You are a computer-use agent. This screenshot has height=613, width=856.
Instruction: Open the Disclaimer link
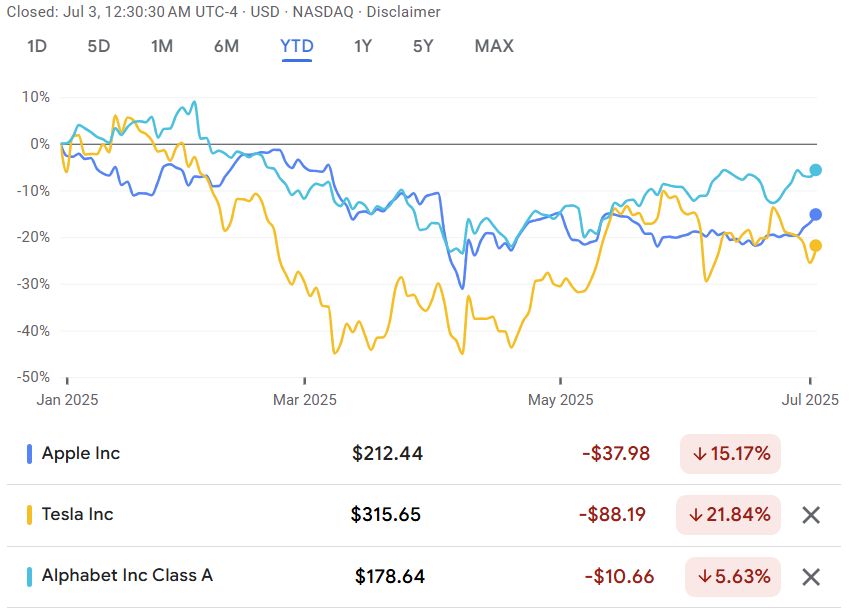pos(403,11)
